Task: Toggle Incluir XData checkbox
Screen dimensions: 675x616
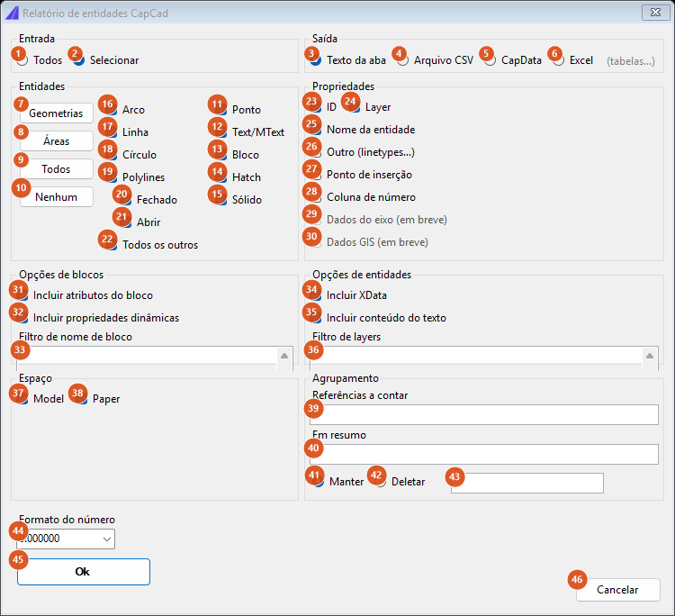Action: (x=316, y=295)
